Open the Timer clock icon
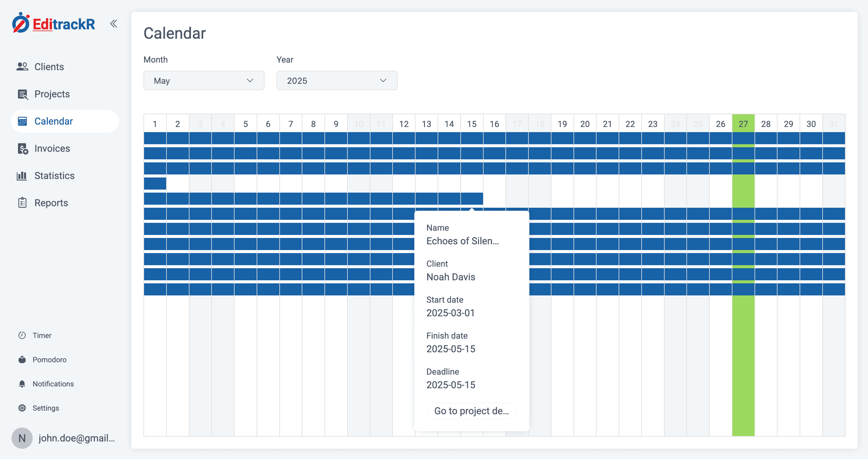The width and height of the screenshot is (868, 459). coord(22,335)
